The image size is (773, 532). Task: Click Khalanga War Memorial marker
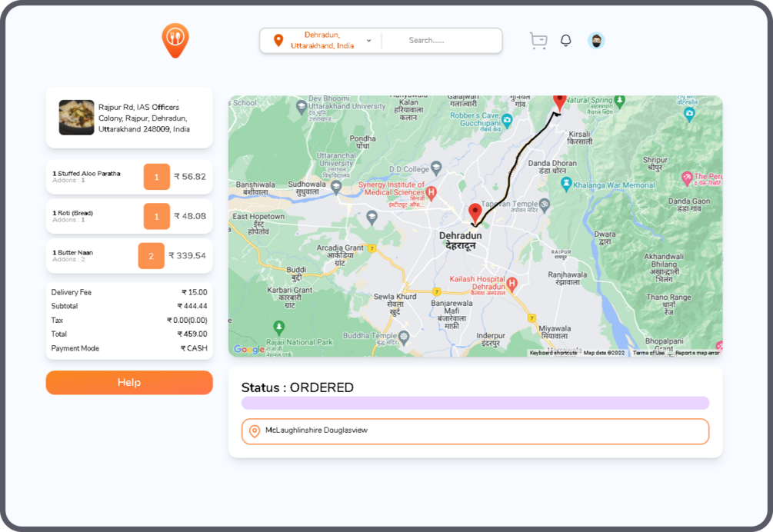tap(566, 185)
